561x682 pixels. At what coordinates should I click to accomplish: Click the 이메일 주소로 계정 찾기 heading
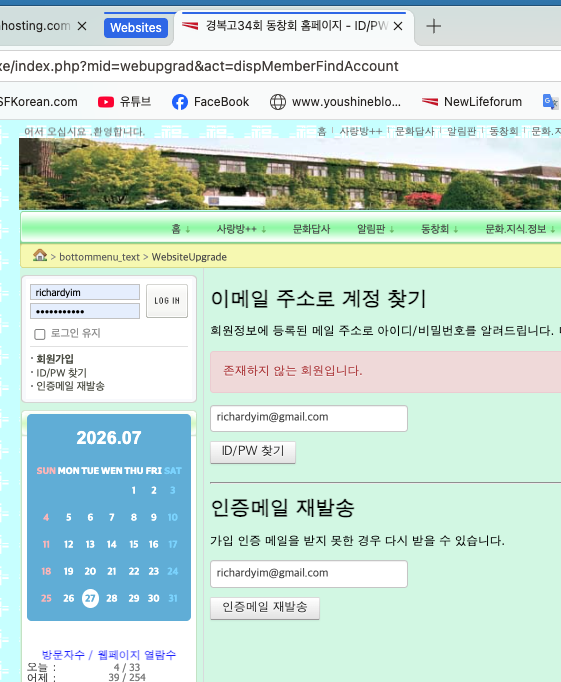click(318, 299)
